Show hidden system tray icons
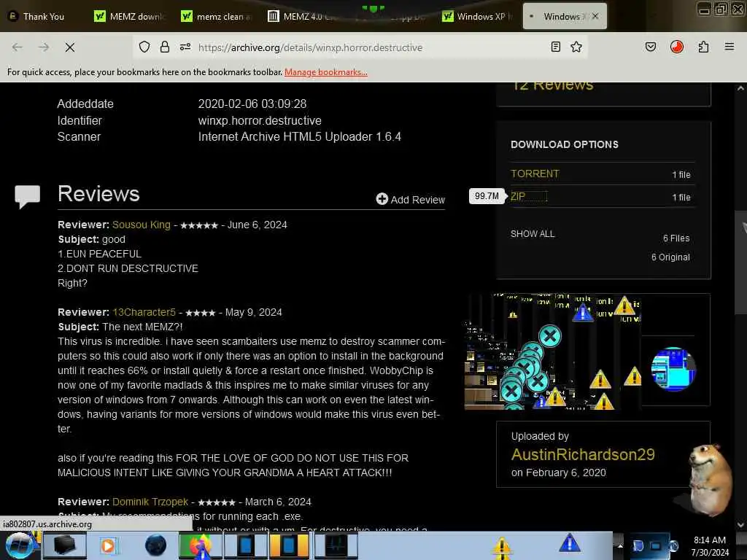The height and width of the screenshot is (560, 747). click(620, 545)
